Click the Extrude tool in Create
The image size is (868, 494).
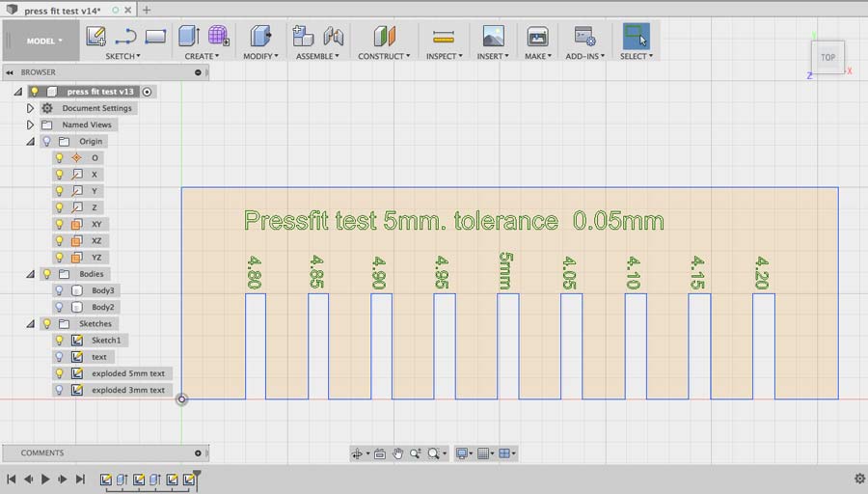click(189, 37)
